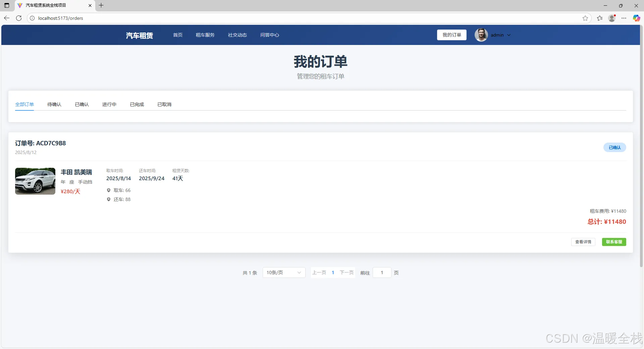This screenshot has height=349, width=644.
Task: Click the rental days 41天
Action: [178, 178]
